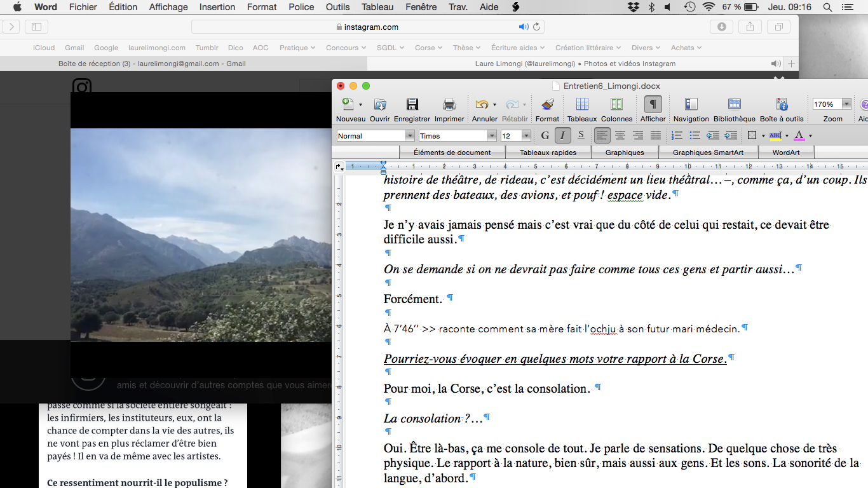Open the Insertion menu in menu bar

tap(217, 7)
